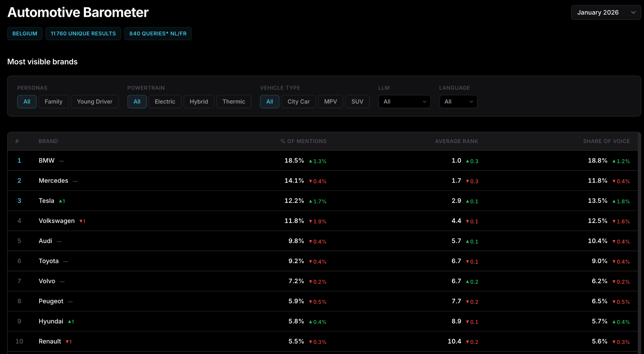Click Peugeot's 0.5% share of voice indicator
Viewport: 644px width, 354px height.
tap(621, 302)
